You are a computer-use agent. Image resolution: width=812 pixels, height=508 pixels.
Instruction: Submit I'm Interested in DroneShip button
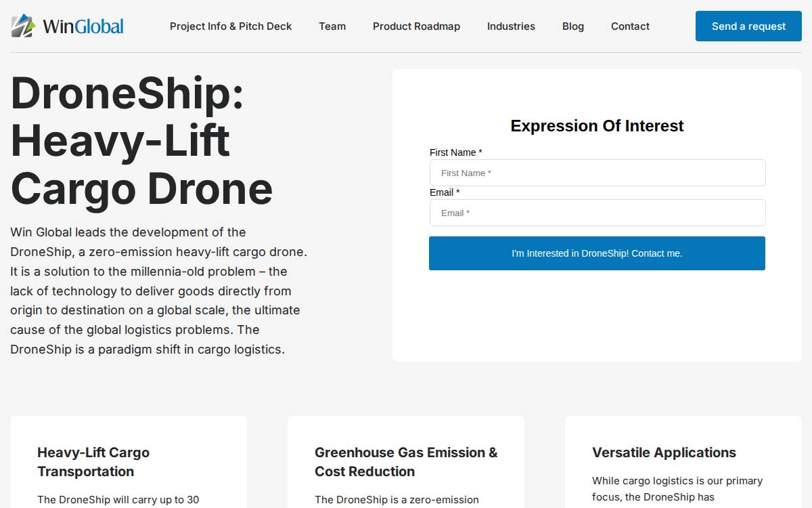coord(597,253)
